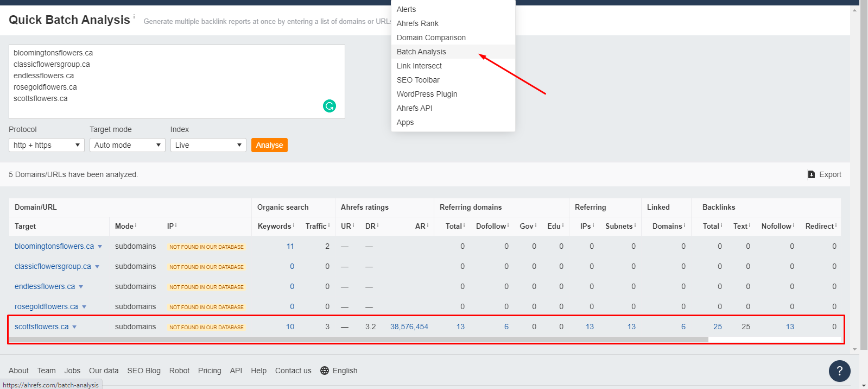Open the Pricing footer link
The height and width of the screenshot is (389, 868).
point(210,371)
